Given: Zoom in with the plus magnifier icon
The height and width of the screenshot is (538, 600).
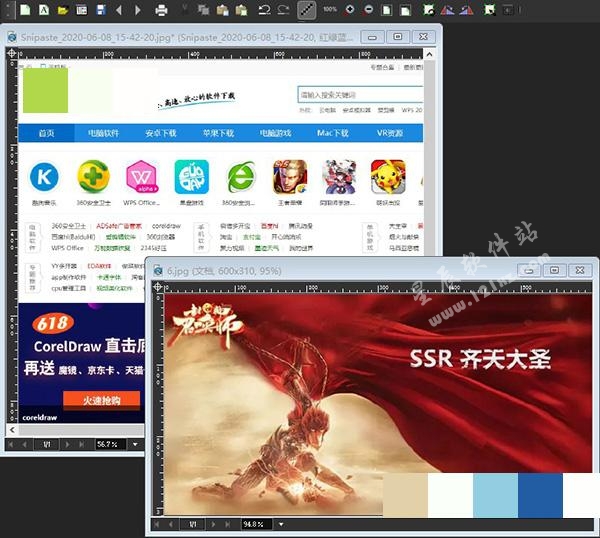Looking at the screenshot, I should tap(349, 10).
